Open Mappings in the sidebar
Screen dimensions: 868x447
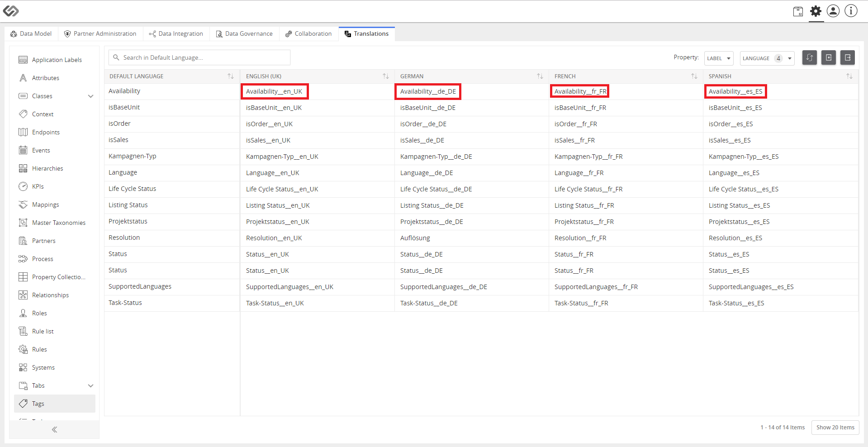[x=55, y=204]
